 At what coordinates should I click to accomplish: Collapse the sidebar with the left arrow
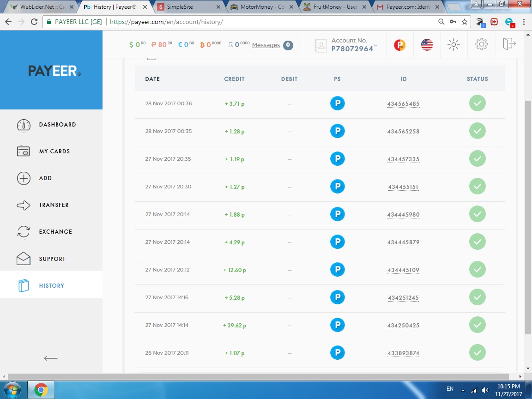50,358
